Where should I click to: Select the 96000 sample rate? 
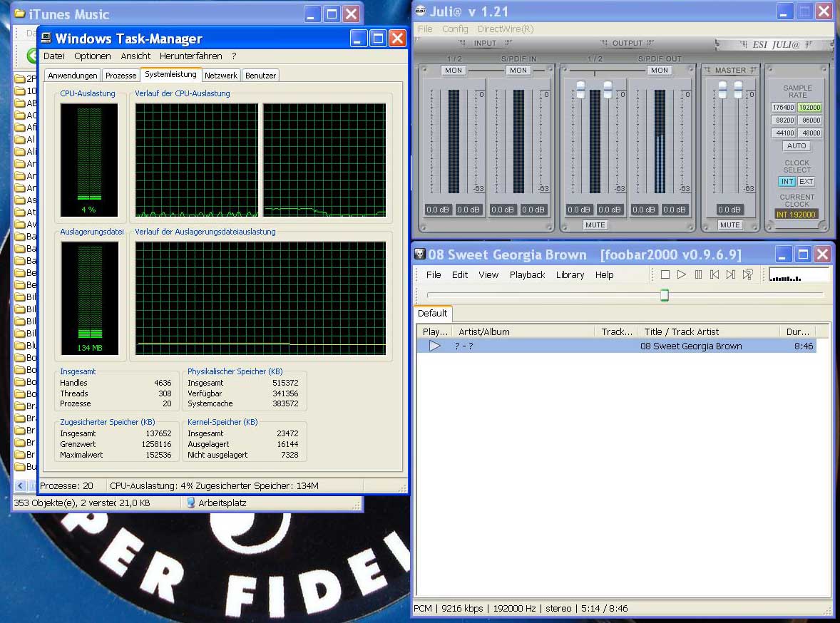click(810, 120)
